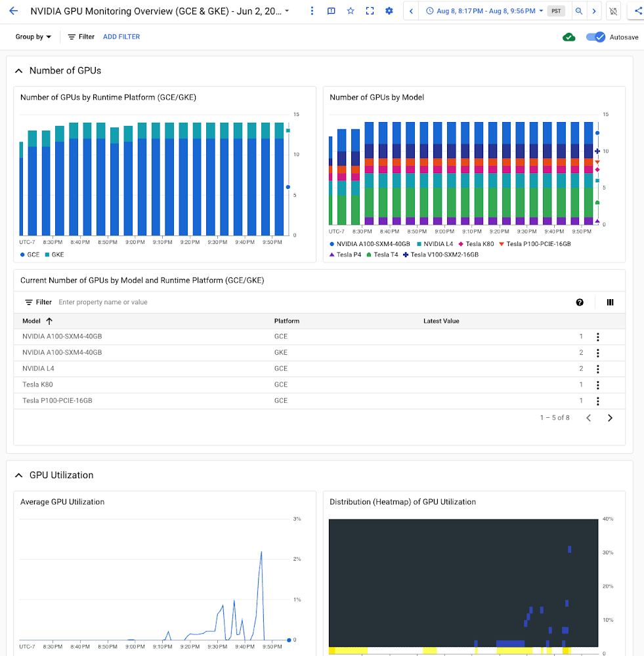Open the table help question mark

(x=580, y=302)
